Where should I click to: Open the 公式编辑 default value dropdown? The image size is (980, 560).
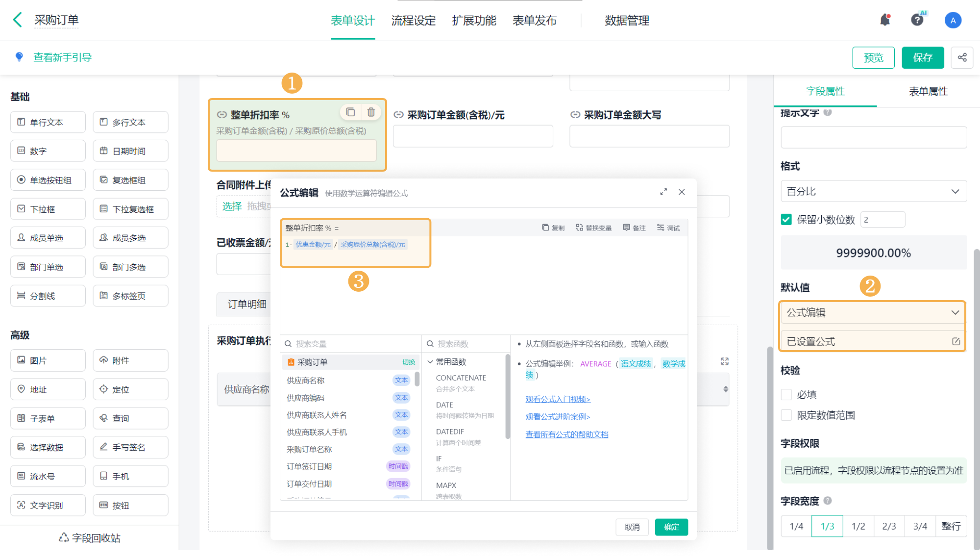tap(872, 312)
